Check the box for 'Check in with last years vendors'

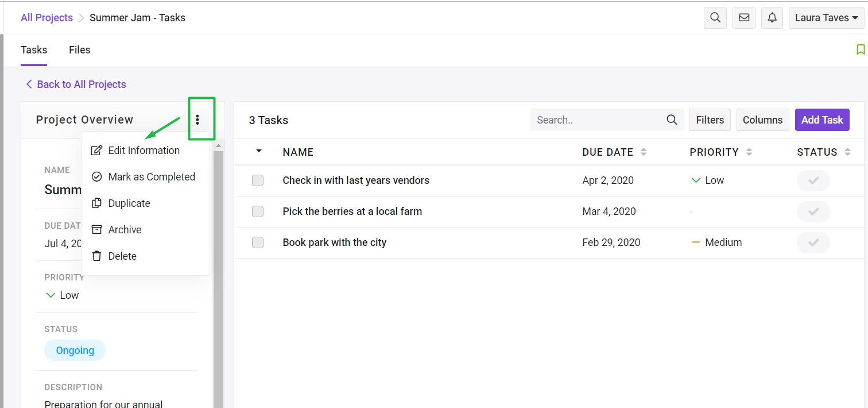point(258,180)
